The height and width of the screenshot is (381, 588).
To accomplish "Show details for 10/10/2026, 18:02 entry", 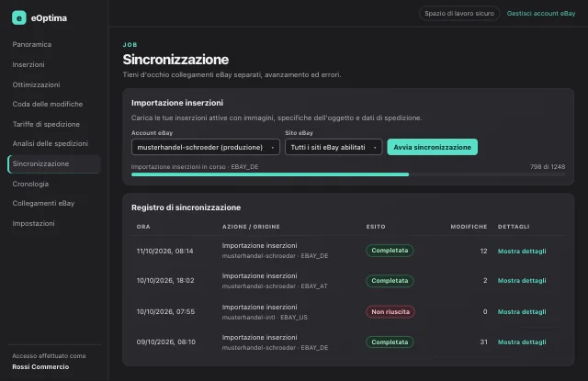I will point(522,281).
